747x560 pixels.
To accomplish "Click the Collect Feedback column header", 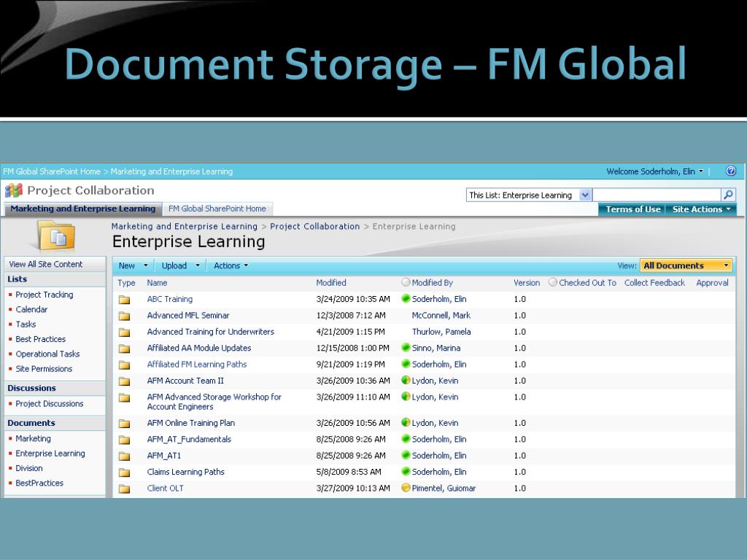I will [654, 283].
